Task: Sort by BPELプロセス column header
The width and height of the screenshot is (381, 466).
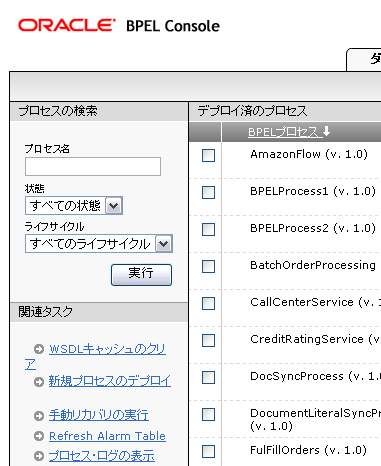Action: coord(283,132)
